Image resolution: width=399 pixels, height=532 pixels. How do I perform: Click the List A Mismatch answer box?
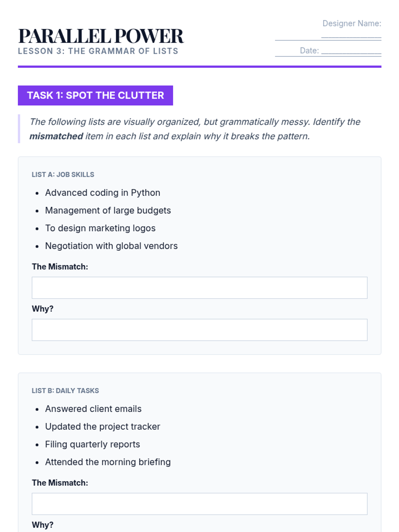pyautogui.click(x=199, y=288)
